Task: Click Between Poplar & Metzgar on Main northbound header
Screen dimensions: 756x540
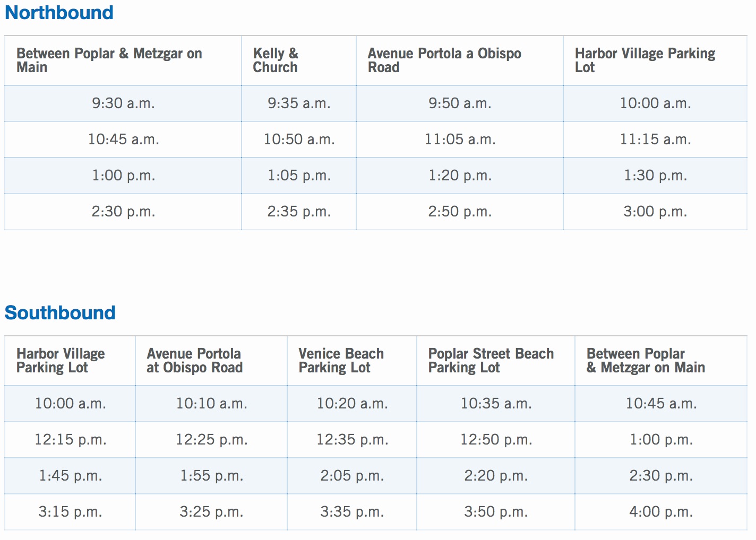Action: click(x=109, y=60)
